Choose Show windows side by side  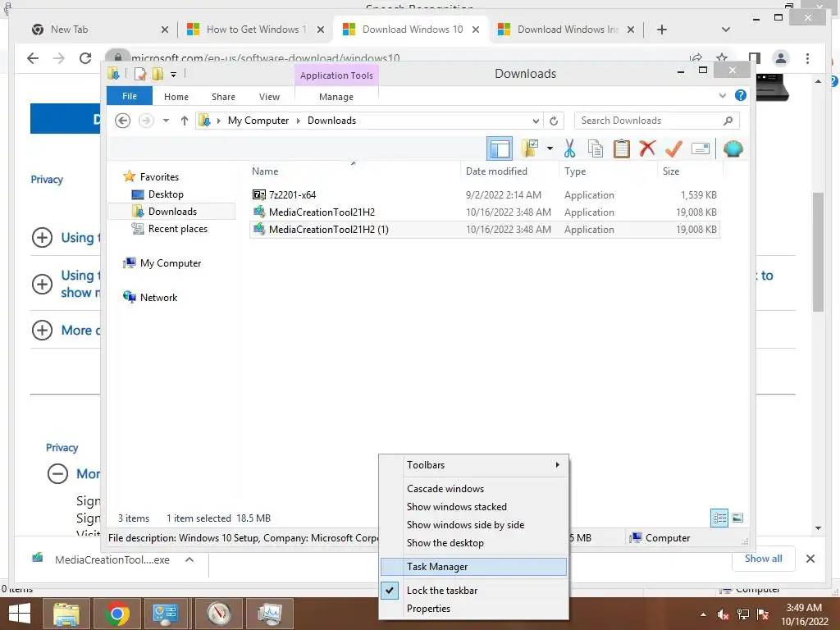pos(473,525)
